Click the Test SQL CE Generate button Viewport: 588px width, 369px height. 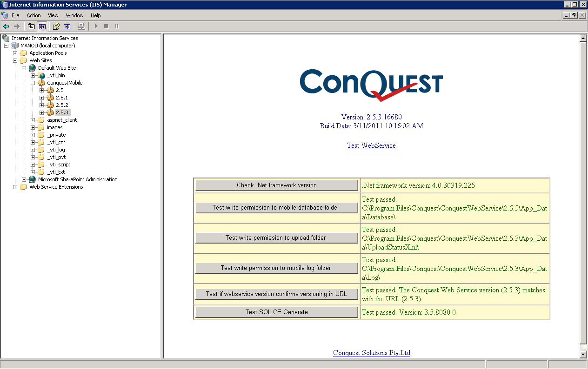coord(277,312)
